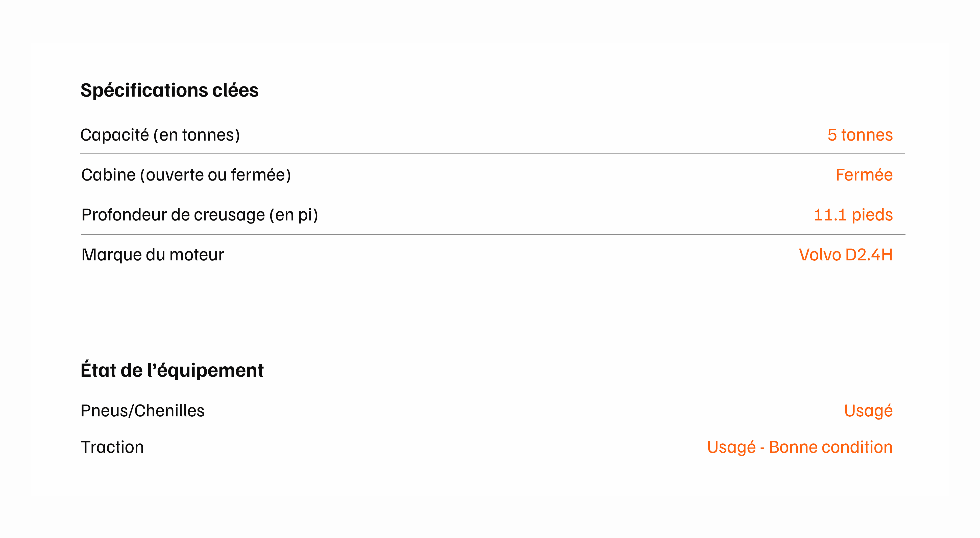
Task: Click the "Spécifications clées" heading
Action: [x=169, y=90]
